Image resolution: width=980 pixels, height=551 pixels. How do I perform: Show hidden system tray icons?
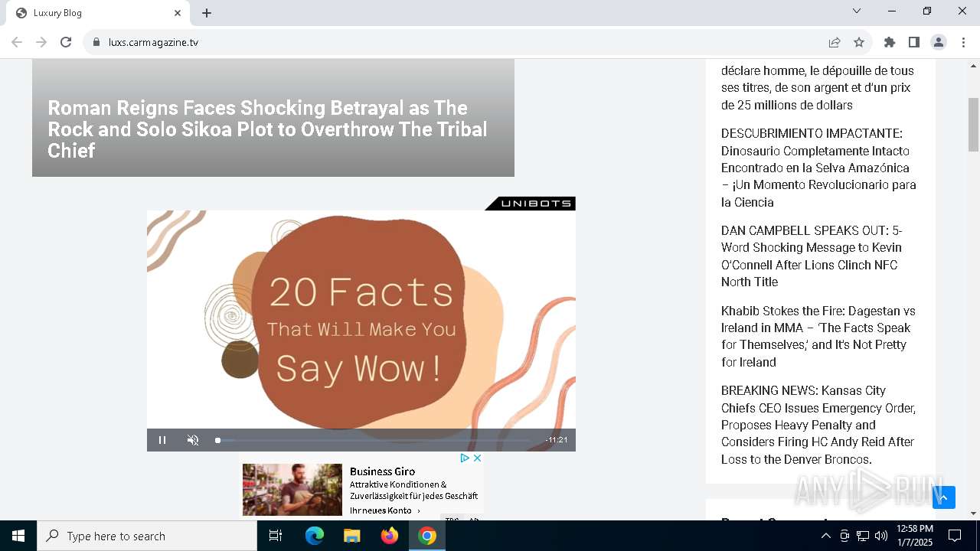pyautogui.click(x=825, y=536)
